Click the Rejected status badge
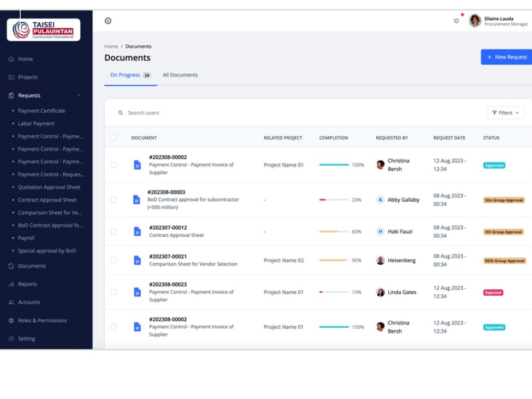532x399 pixels. (493, 293)
